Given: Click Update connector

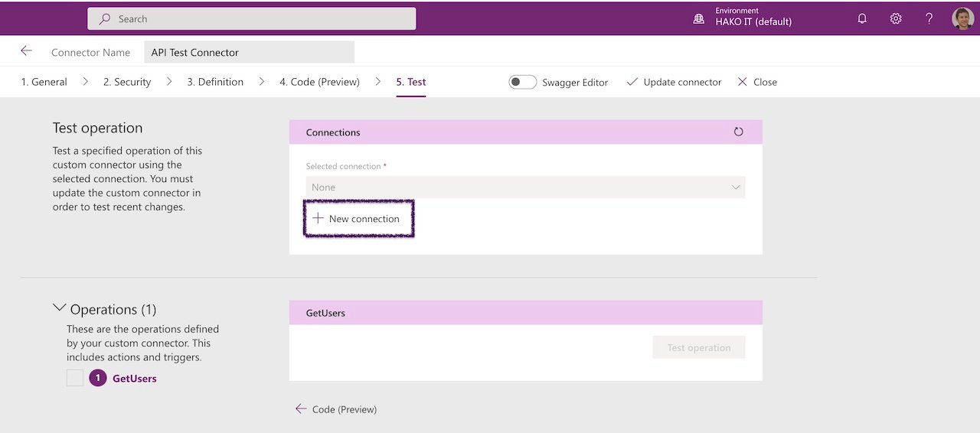Looking at the screenshot, I should tap(674, 82).
